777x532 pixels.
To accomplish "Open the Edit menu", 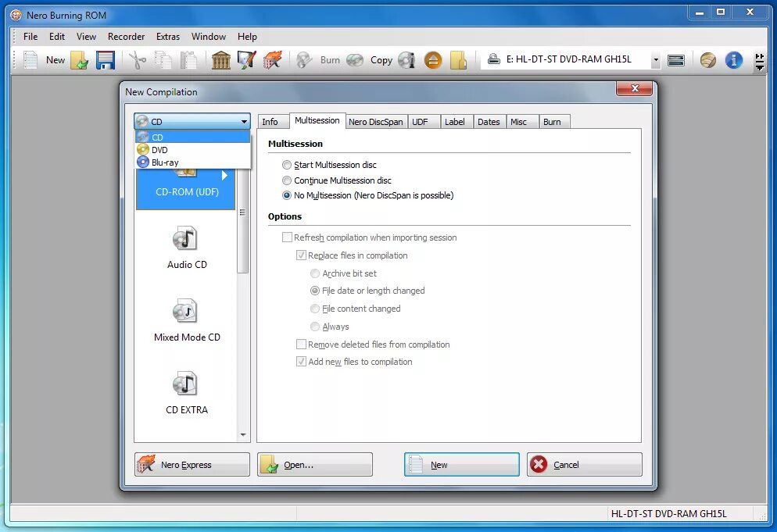I will (x=57, y=37).
